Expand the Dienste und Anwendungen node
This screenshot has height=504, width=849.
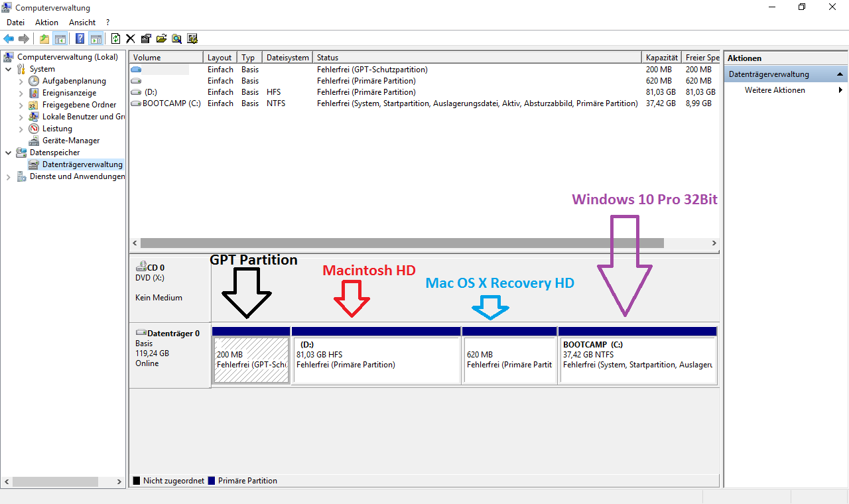(8, 176)
